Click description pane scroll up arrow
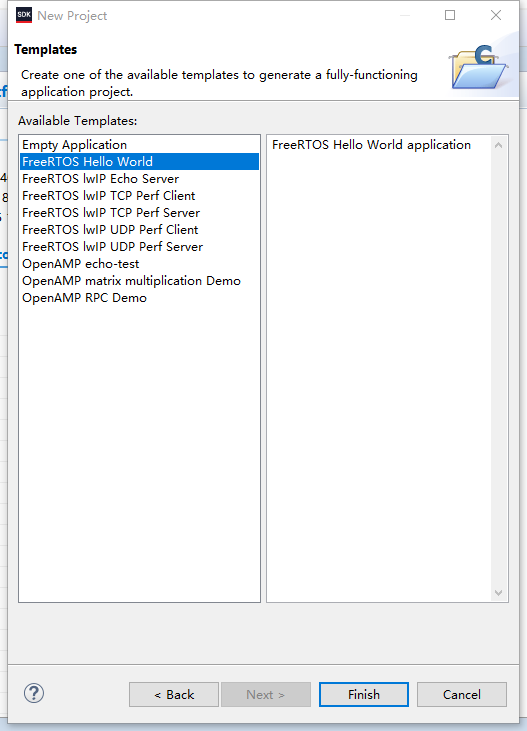The height and width of the screenshot is (731, 527). pyautogui.click(x=498, y=145)
